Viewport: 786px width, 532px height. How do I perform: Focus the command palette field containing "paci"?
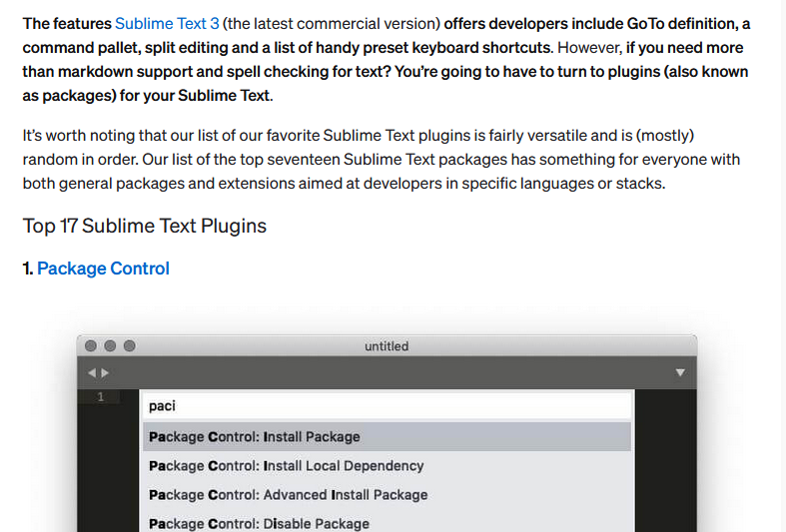point(388,406)
